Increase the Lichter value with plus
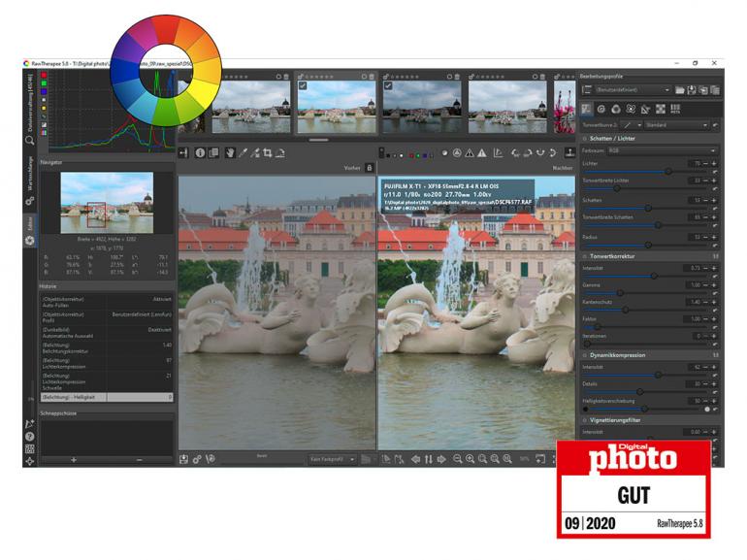Image resolution: width=747 pixels, height=560 pixels. (714, 163)
